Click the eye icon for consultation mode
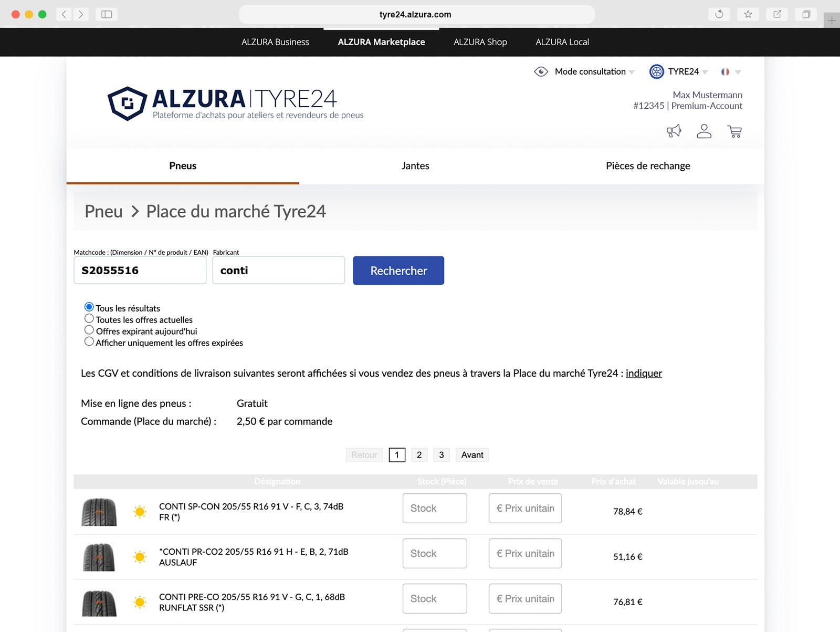The height and width of the screenshot is (632, 840). (x=541, y=71)
